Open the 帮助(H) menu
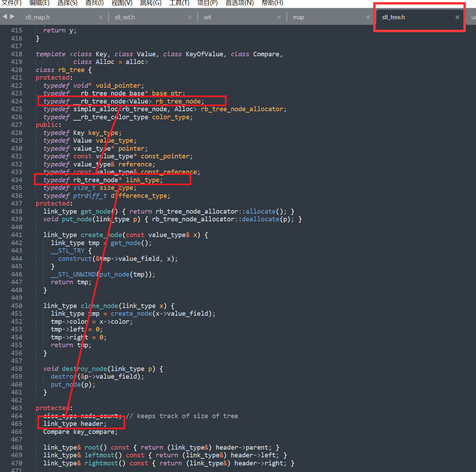Screen dimensions: 476x472 click(x=272, y=3)
